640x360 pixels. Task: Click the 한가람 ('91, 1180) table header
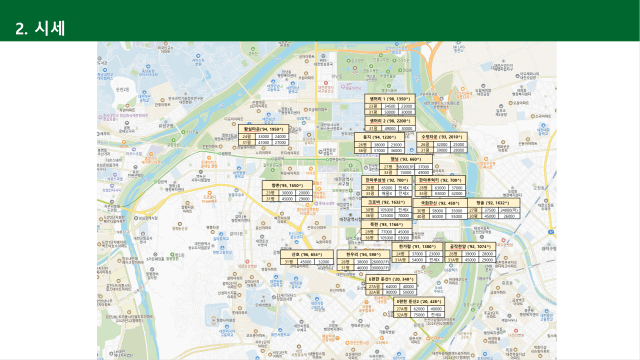pyautogui.click(x=417, y=247)
